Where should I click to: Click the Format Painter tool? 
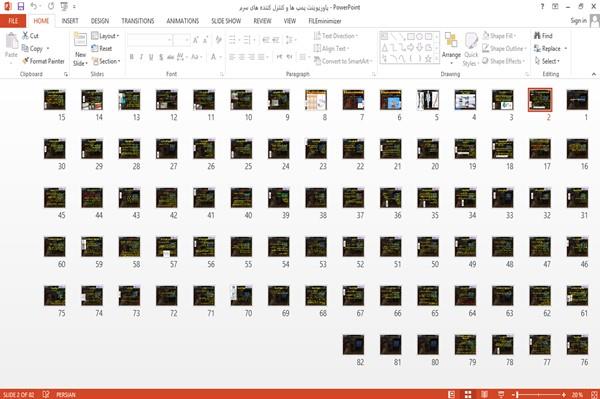click(43, 61)
